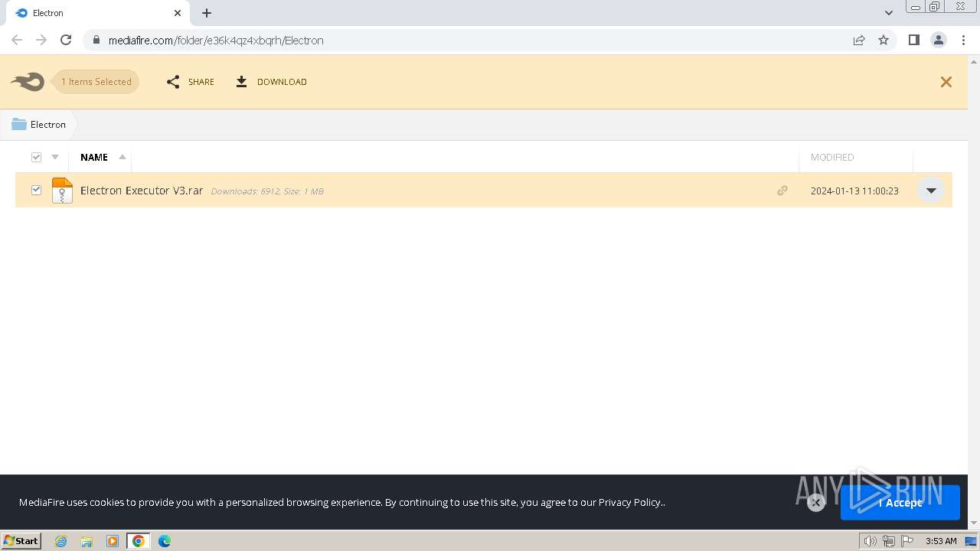Open the Electron folder breadcrumb
This screenshot has height=551, width=980.
(39, 125)
